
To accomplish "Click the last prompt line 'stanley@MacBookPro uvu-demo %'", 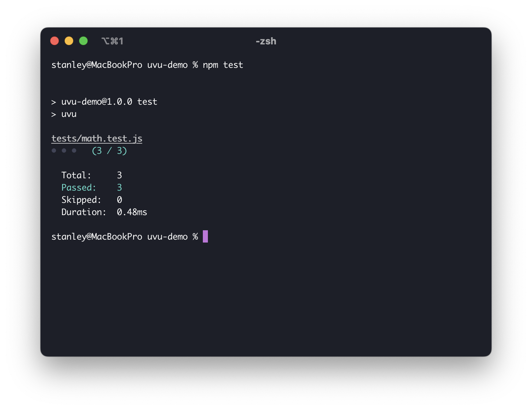I will click(125, 237).
